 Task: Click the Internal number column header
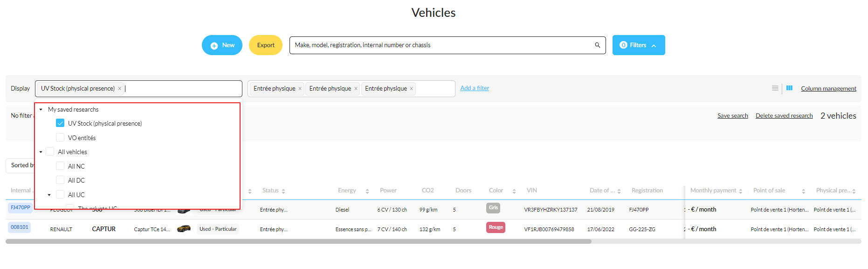22,191
